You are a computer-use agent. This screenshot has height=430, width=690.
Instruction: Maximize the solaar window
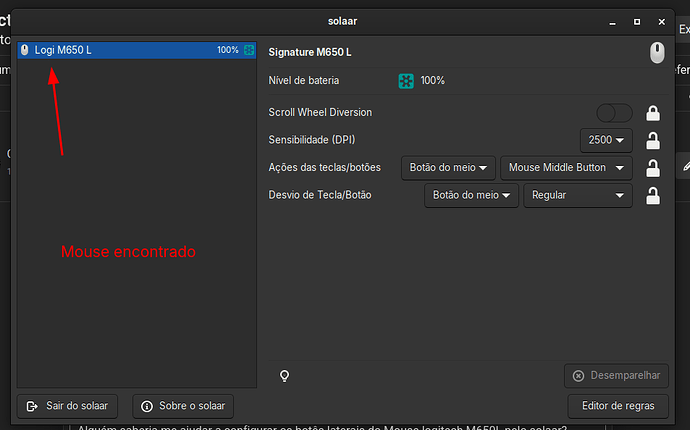[637, 21]
